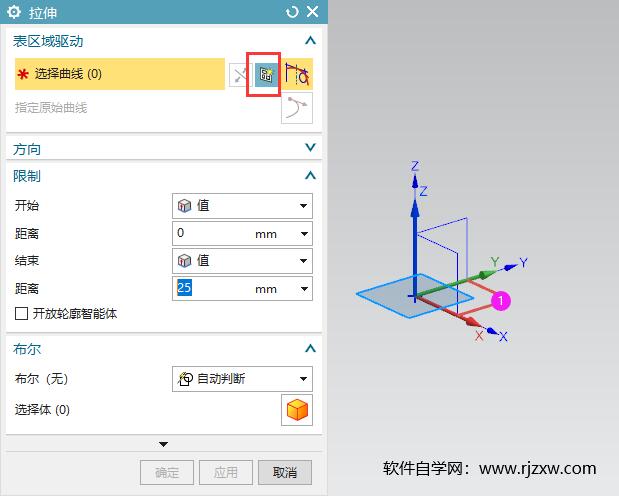Screen dimensions: 619x496
Task: Expand more options with bottom black triangle
Action: pos(163,444)
